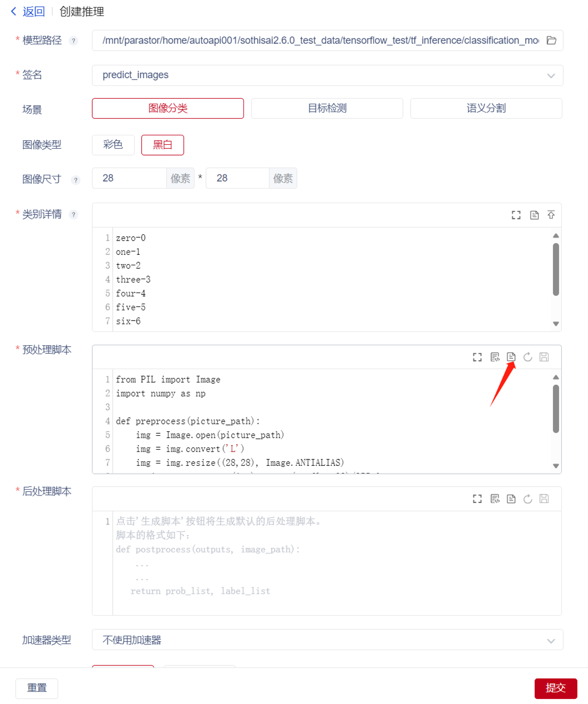
Task: Expand fullscreen for 类别详情 editor
Action: tap(516, 215)
